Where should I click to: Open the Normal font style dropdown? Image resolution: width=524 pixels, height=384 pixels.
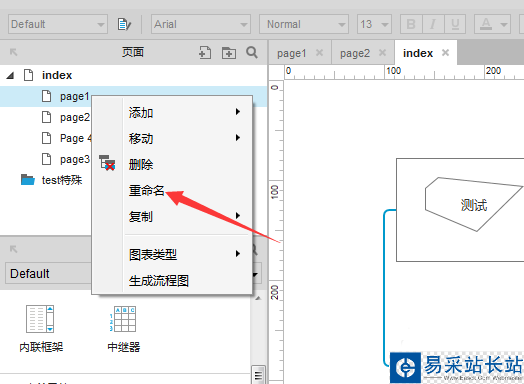coord(304,24)
